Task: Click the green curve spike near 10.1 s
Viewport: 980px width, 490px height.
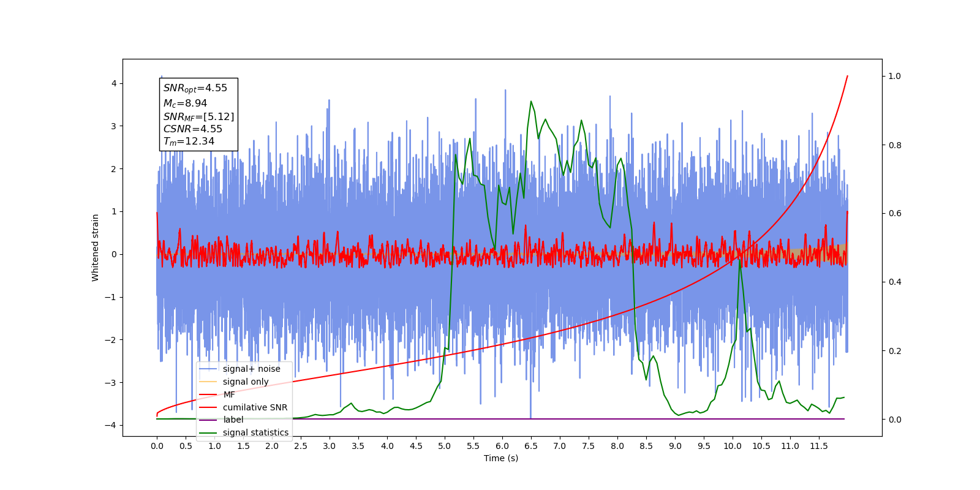Action: [x=740, y=260]
